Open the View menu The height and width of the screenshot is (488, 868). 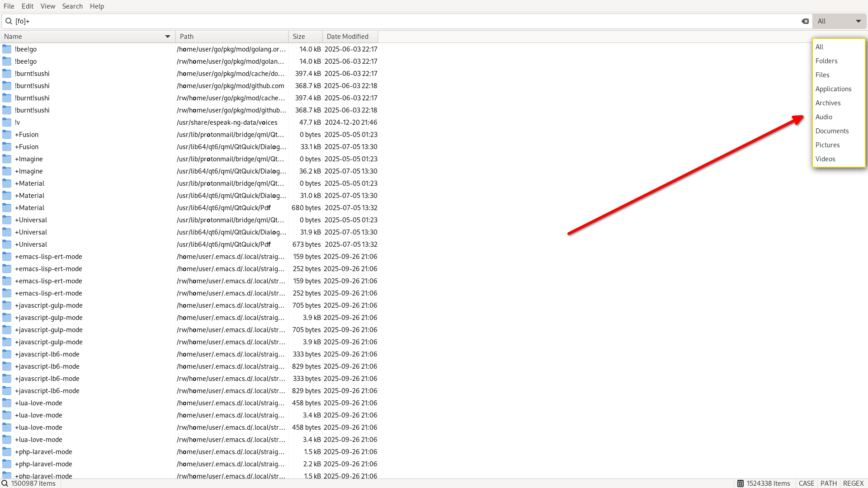[x=47, y=6]
